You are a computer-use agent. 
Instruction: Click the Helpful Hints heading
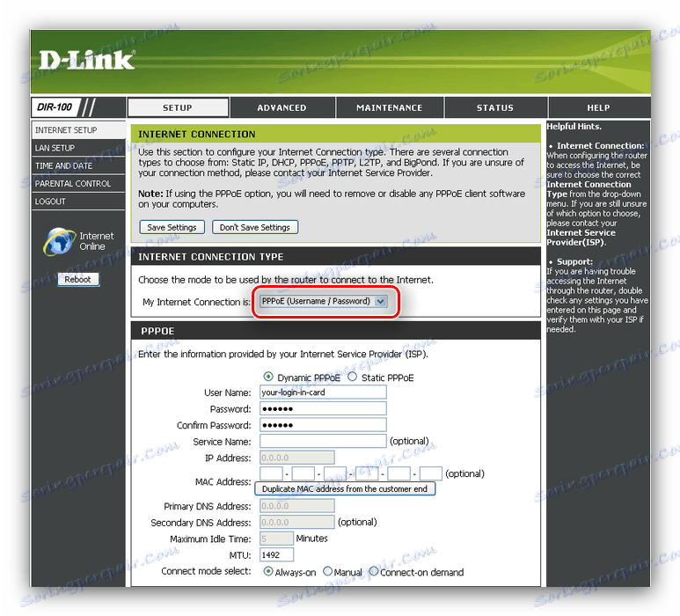[574, 126]
